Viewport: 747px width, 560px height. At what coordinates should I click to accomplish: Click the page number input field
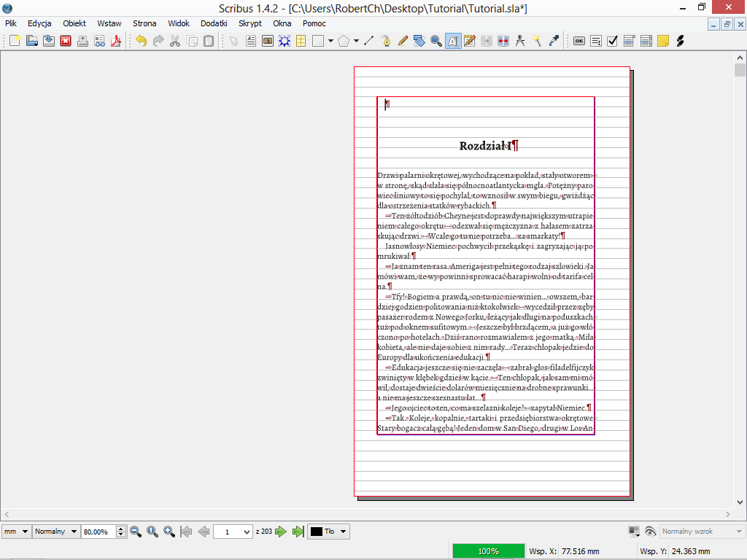click(x=232, y=532)
